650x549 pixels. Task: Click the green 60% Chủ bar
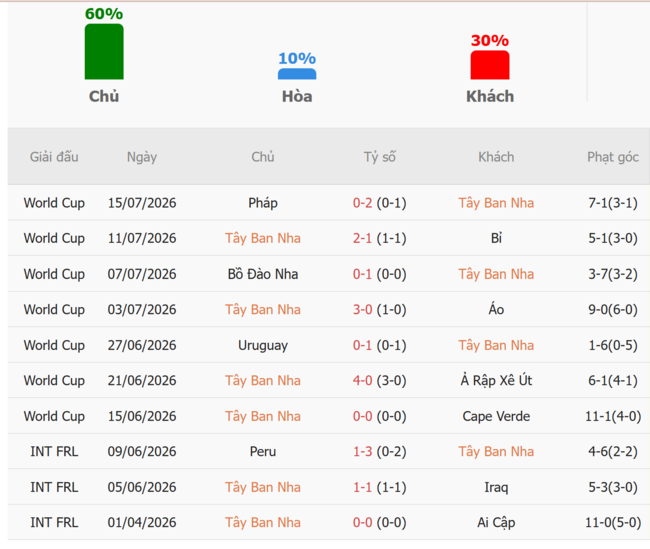[x=104, y=51]
